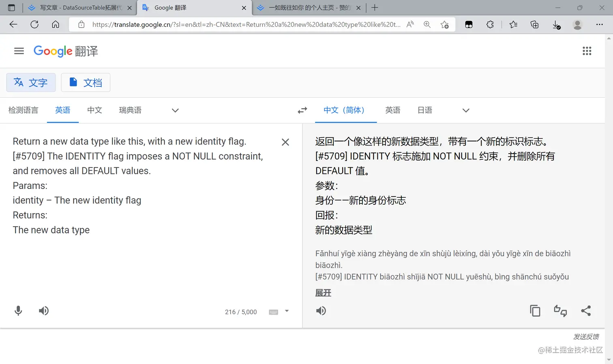
Task: Open browser collections
Action: pos(534,24)
